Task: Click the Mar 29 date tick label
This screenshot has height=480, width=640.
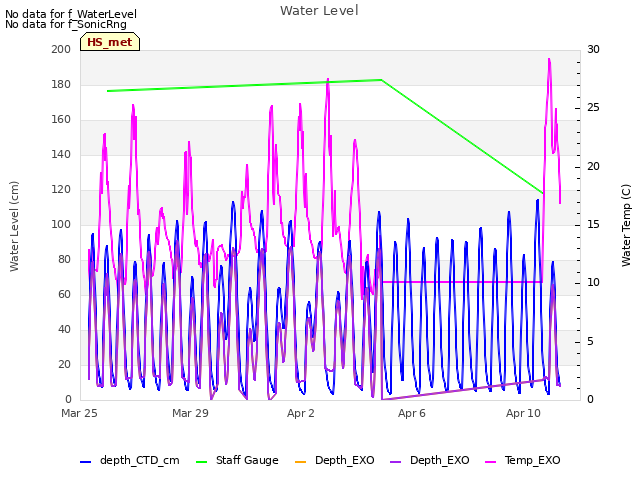Action: point(190,413)
